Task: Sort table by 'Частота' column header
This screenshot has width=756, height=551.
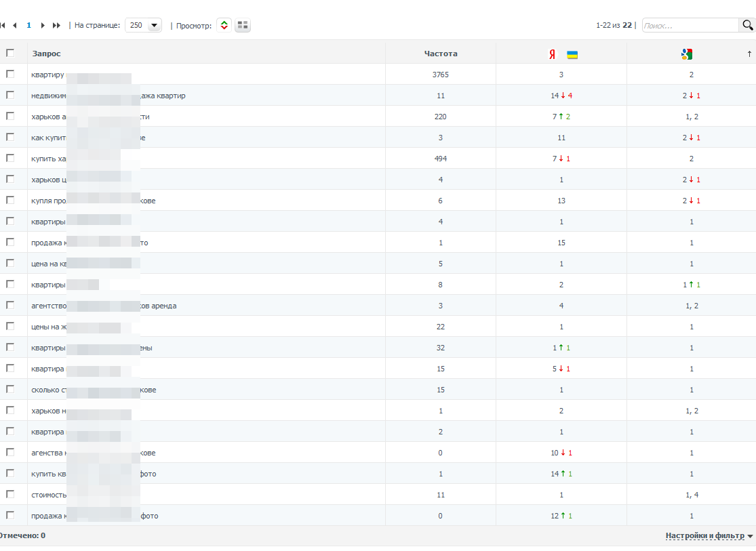Action: [x=441, y=54]
